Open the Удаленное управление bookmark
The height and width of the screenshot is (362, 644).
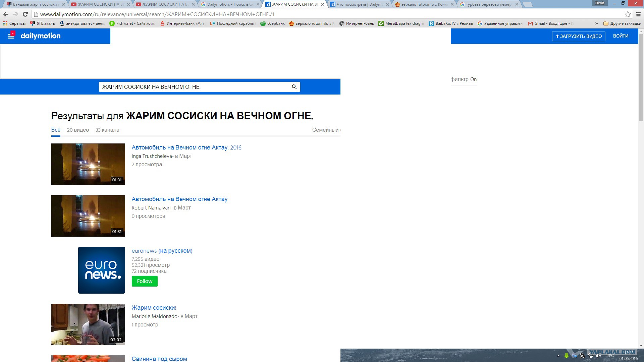(x=500, y=23)
